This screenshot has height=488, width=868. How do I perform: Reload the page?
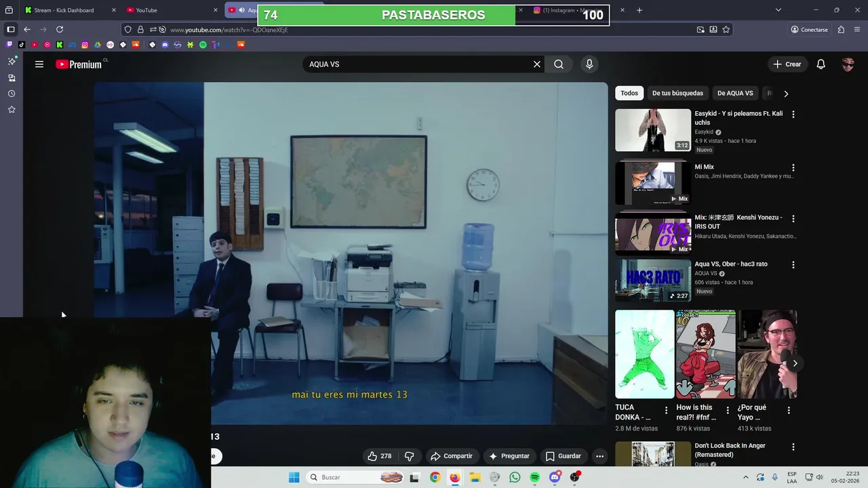pos(60,30)
